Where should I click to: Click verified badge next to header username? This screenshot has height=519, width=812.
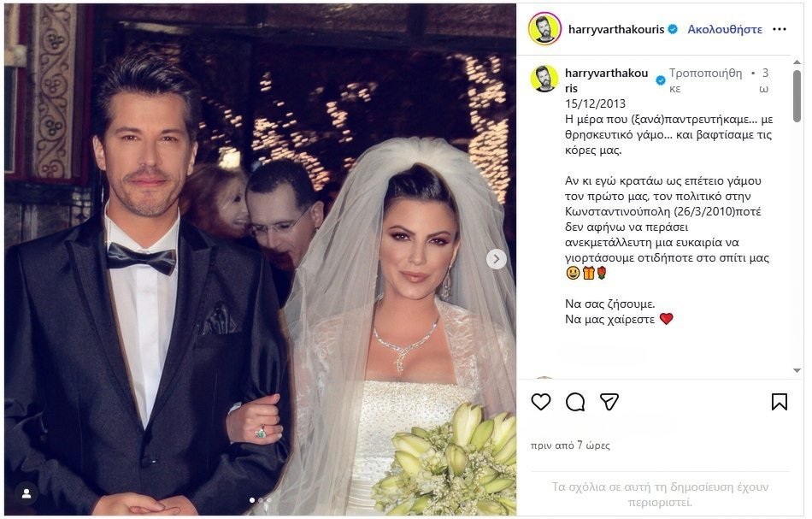point(673,30)
